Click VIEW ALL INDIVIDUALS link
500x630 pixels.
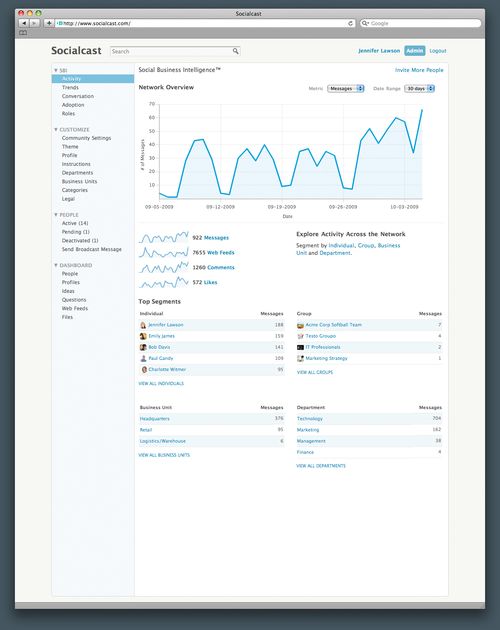161,384
